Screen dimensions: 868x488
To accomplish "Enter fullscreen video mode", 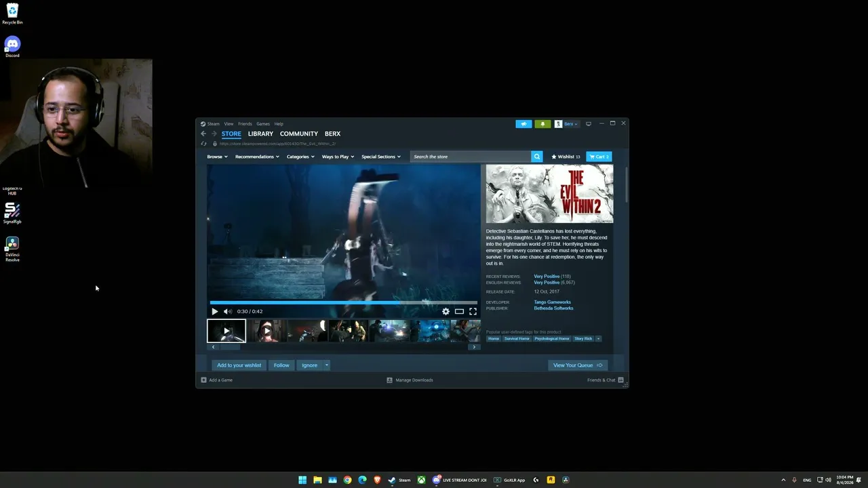I will tap(473, 312).
